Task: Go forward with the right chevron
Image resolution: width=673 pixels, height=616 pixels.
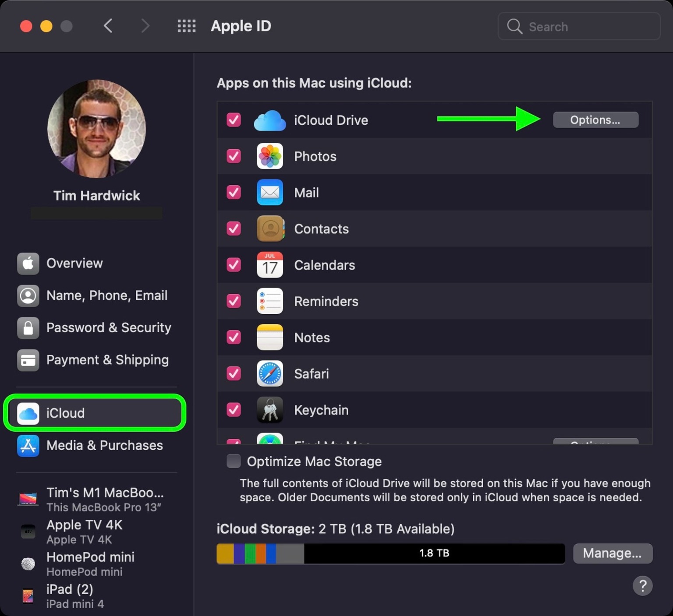Action: 145,26
